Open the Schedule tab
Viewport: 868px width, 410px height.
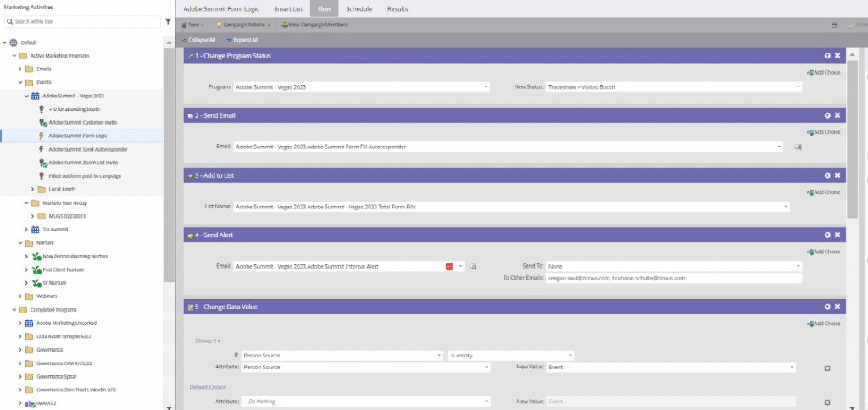[359, 8]
